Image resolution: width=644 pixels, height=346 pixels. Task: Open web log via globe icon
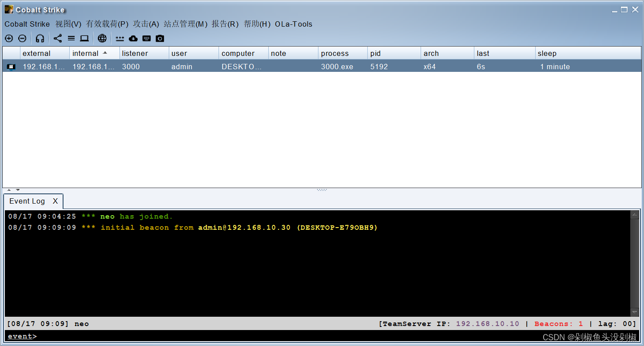(102, 39)
